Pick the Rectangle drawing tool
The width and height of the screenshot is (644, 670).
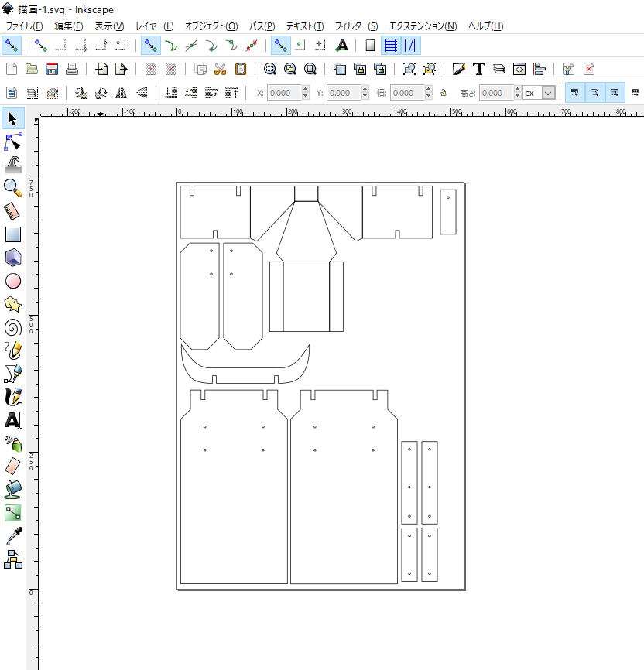pos(12,234)
